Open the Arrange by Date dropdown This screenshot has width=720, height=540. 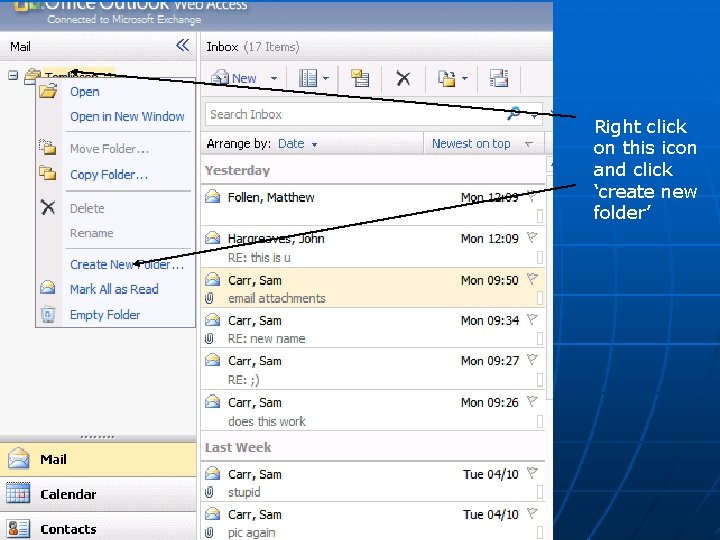[298, 144]
